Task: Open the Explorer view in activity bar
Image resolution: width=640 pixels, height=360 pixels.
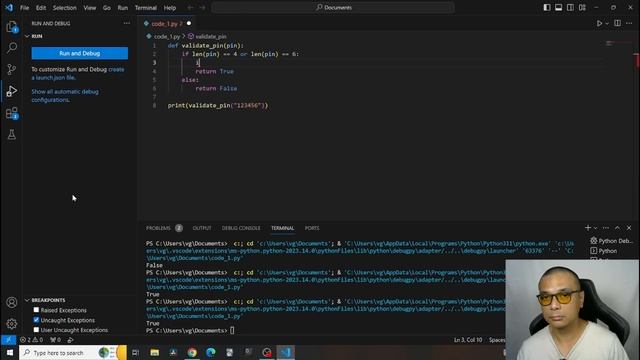Action: 11,27
